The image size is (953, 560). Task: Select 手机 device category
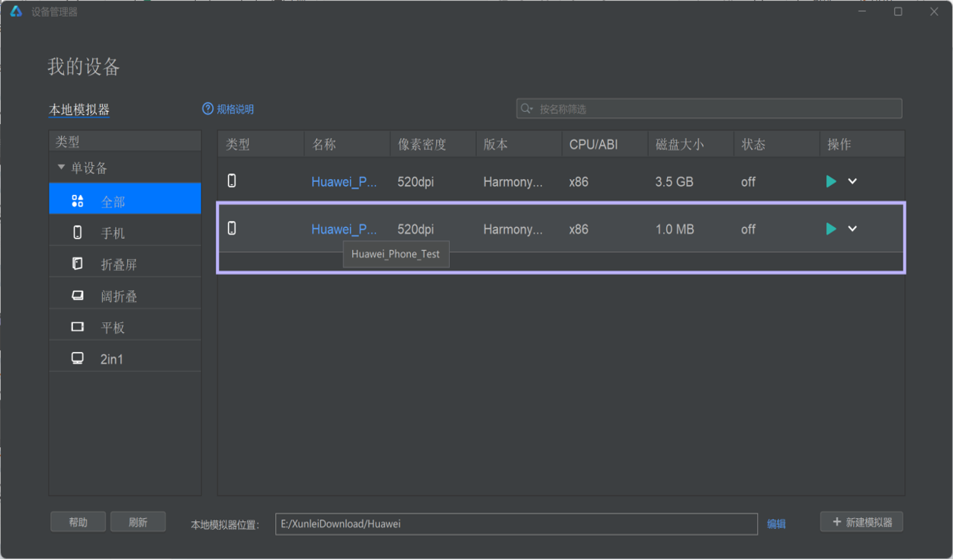pos(125,233)
